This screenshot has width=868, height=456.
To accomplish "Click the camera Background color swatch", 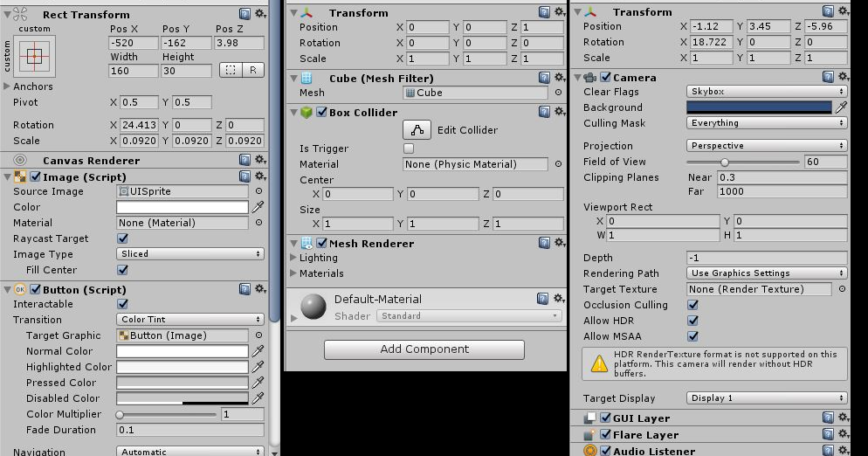I will [x=759, y=107].
